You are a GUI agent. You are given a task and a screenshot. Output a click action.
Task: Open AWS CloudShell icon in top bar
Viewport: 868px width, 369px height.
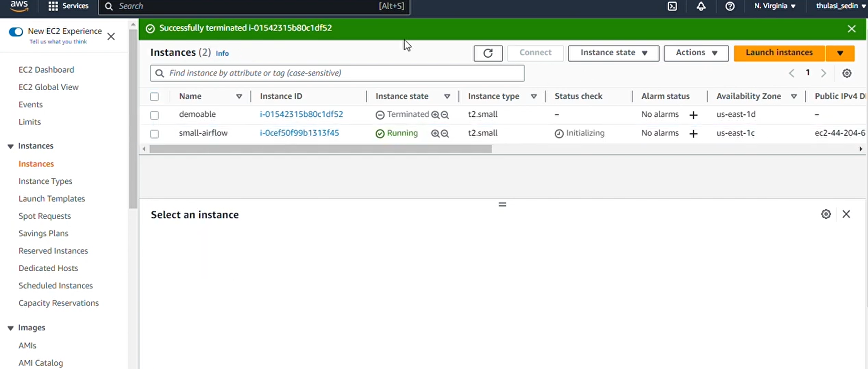672,6
